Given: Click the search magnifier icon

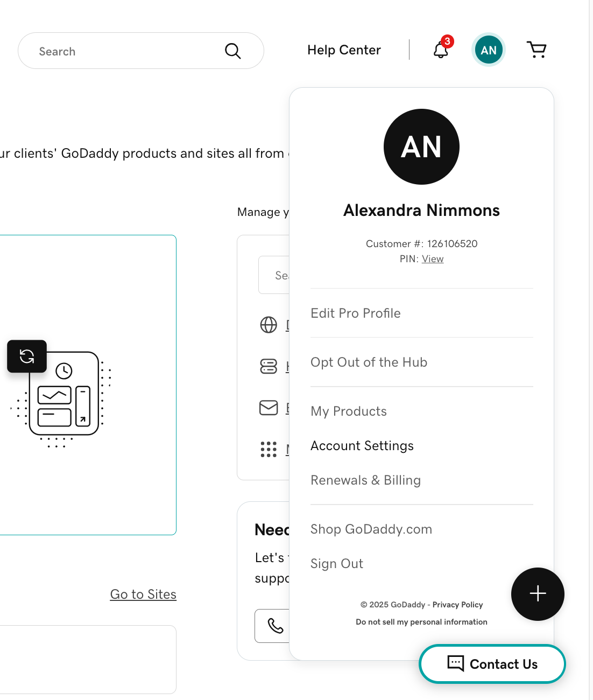Looking at the screenshot, I should (x=232, y=51).
